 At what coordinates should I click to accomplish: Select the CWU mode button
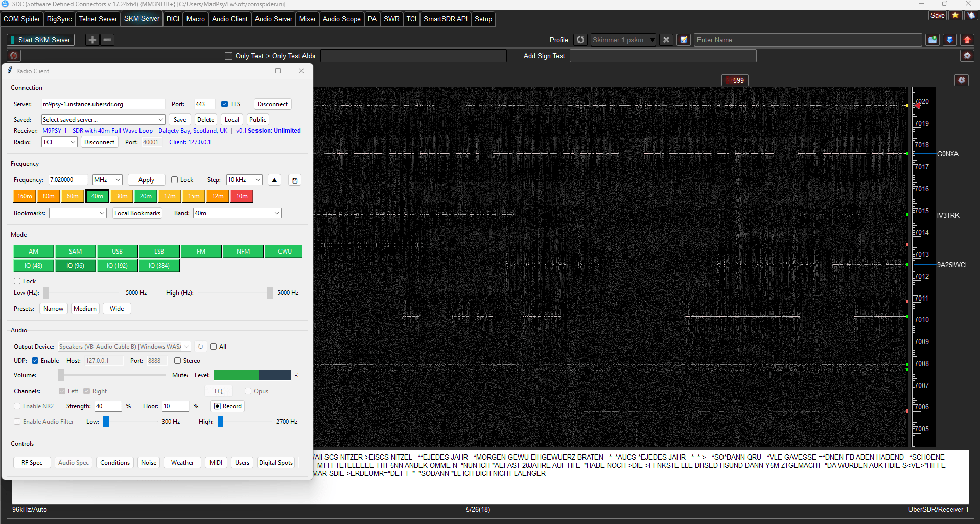(x=285, y=252)
